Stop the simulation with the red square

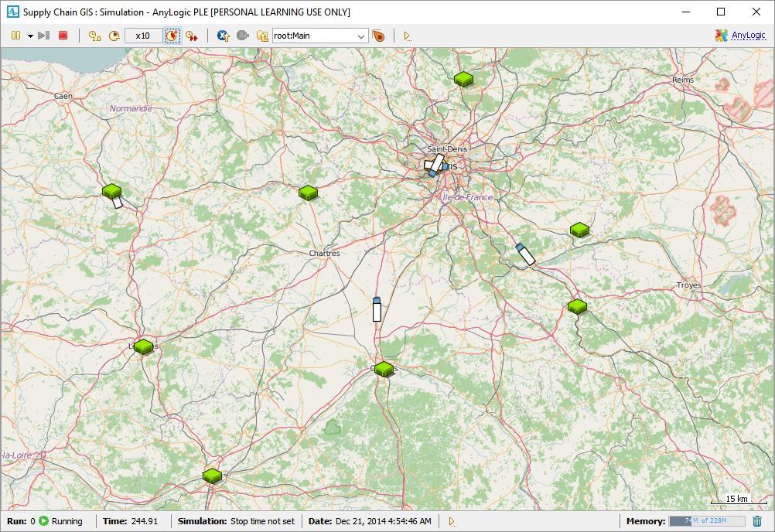[63, 36]
